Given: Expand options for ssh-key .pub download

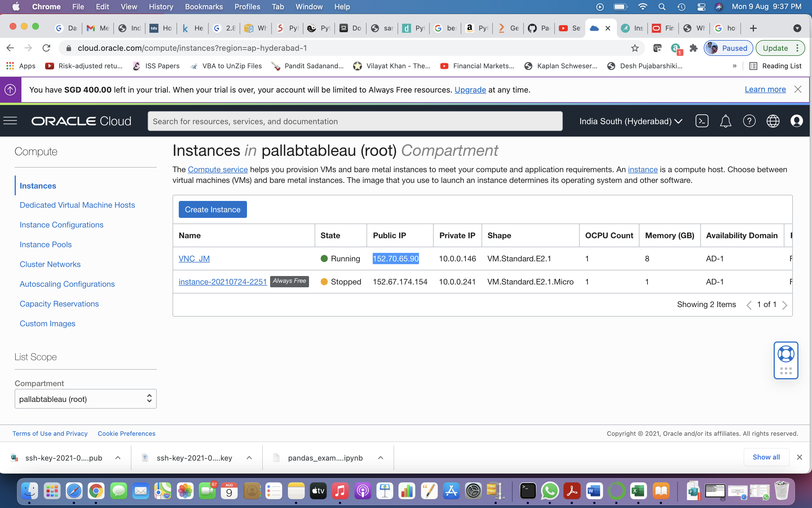Looking at the screenshot, I should click(118, 457).
